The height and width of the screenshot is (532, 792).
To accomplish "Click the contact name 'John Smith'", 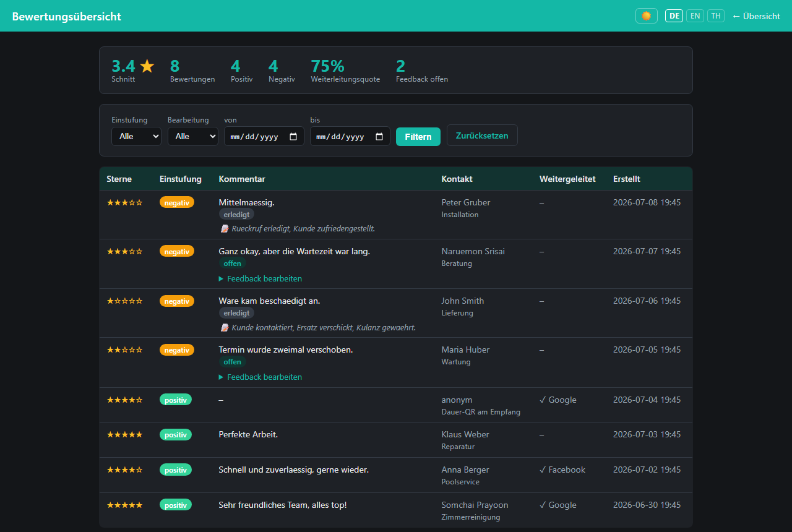I will click(x=463, y=301).
